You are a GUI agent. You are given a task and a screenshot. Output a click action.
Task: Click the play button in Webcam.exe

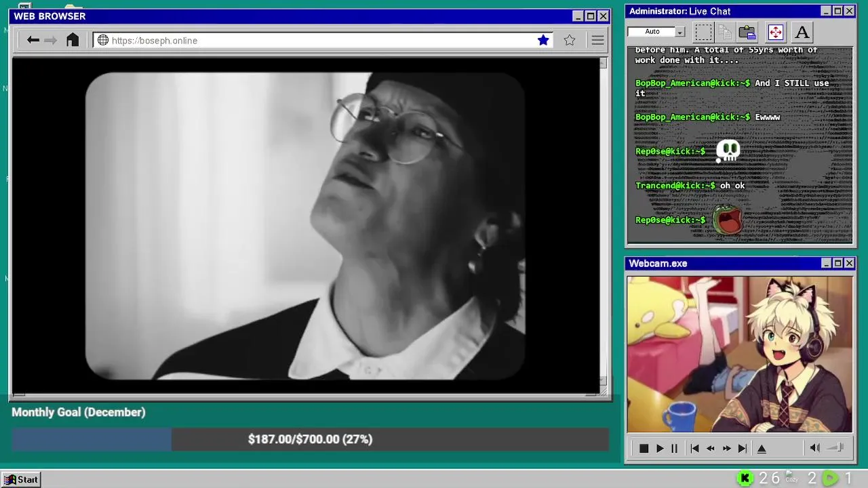click(x=659, y=448)
